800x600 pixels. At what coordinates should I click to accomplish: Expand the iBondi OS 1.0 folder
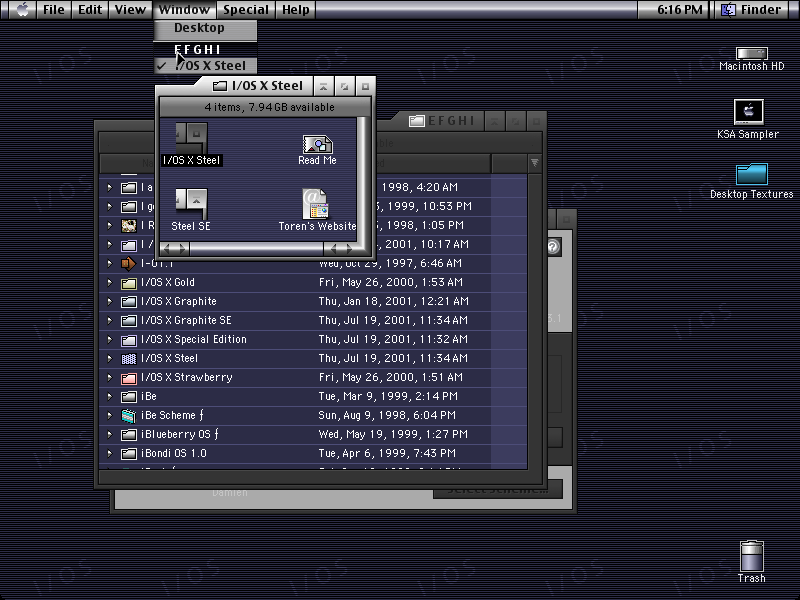coord(110,454)
